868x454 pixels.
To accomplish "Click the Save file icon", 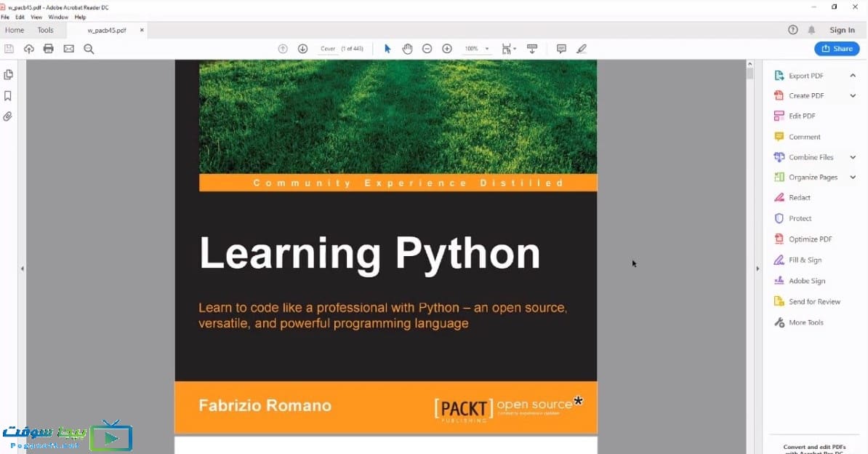I will pyautogui.click(x=9, y=49).
